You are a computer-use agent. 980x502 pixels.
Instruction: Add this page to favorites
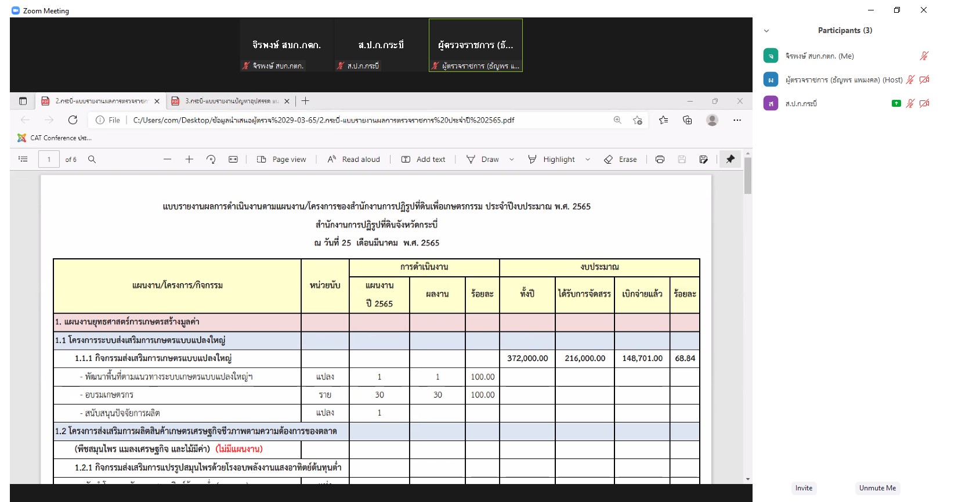pyautogui.click(x=638, y=120)
